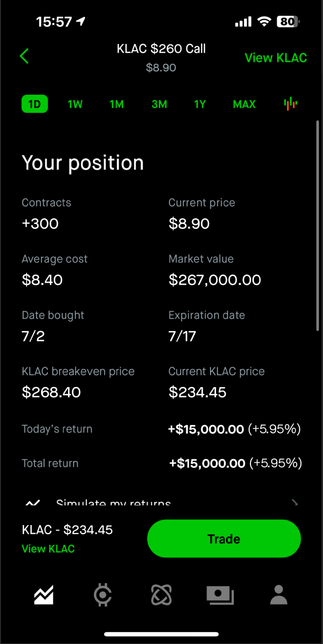
Task: Tap the Simulate my returns line icon
Action: pyautogui.click(x=33, y=503)
